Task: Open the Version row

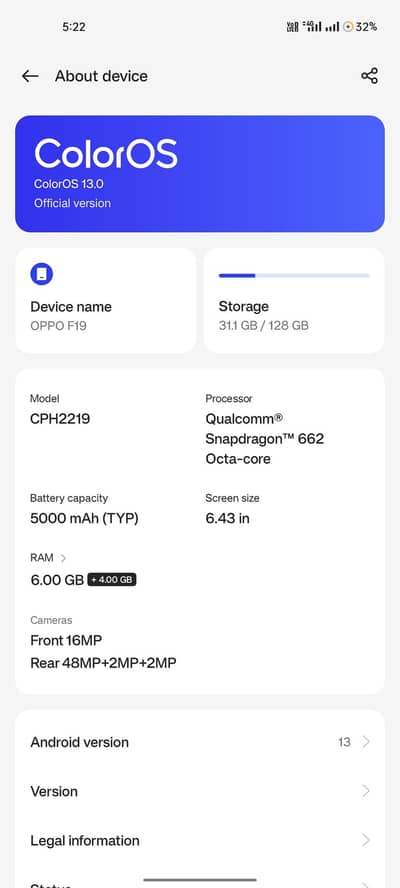Action: point(200,791)
